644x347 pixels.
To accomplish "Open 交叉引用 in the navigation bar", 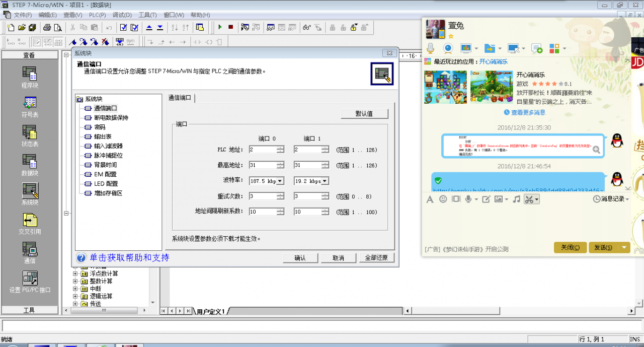I will (x=30, y=223).
